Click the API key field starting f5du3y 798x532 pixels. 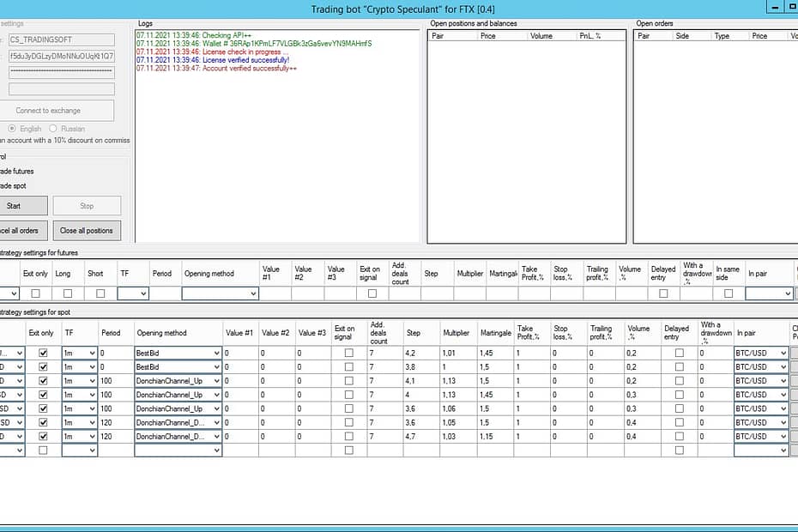62,56
